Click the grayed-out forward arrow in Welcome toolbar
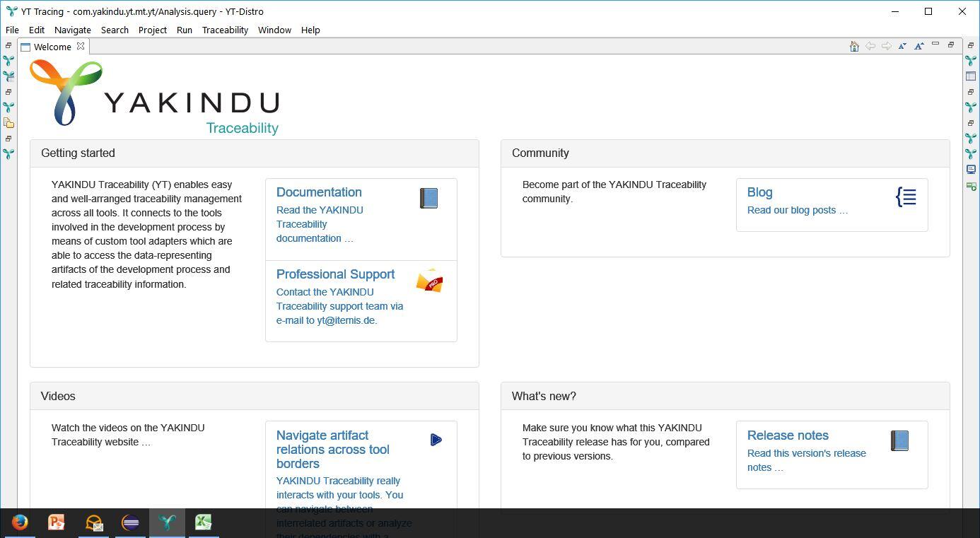The image size is (980, 538). point(887,47)
